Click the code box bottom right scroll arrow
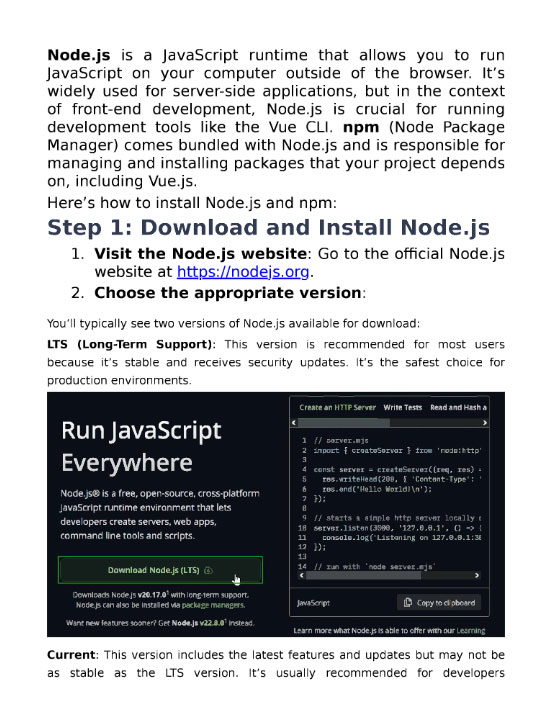 pyautogui.click(x=477, y=576)
